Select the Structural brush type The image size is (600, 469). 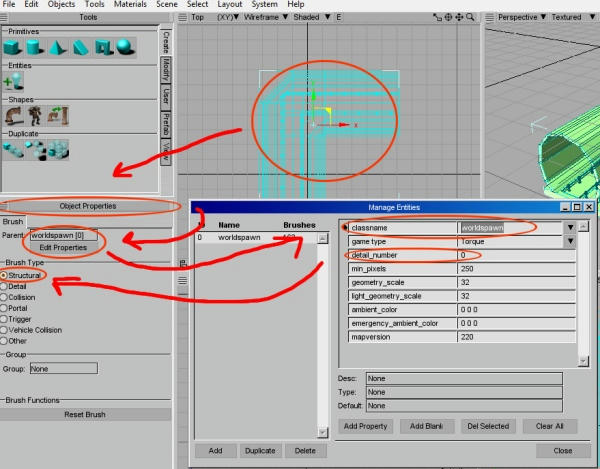tap(6, 274)
